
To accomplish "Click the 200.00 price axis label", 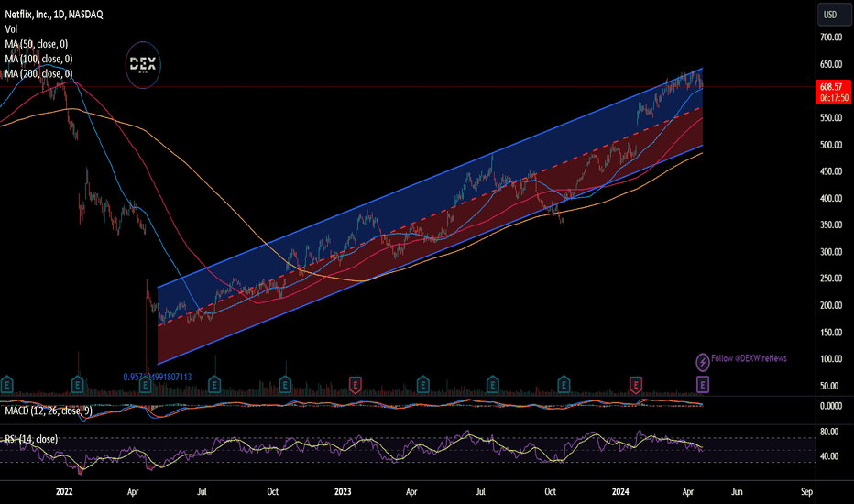I will (x=831, y=306).
